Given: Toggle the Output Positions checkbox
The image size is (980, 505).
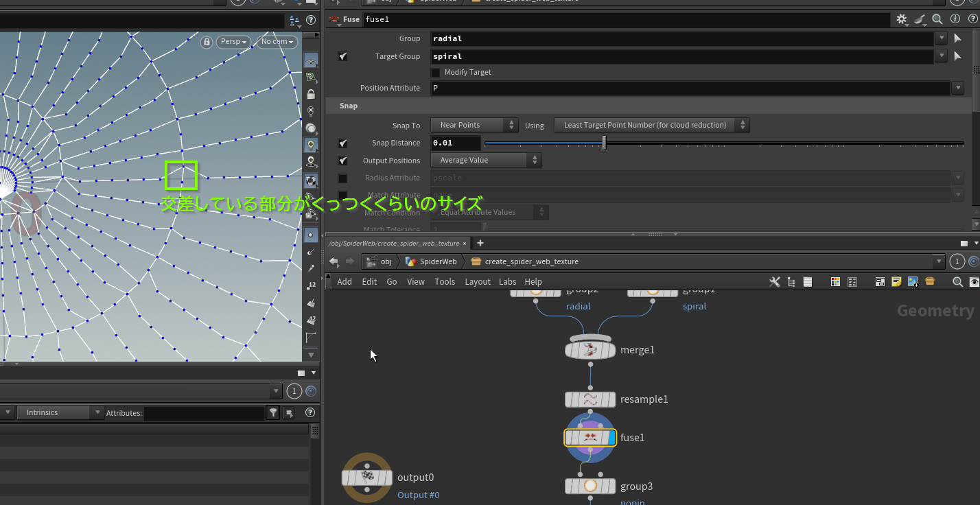Looking at the screenshot, I should (342, 161).
